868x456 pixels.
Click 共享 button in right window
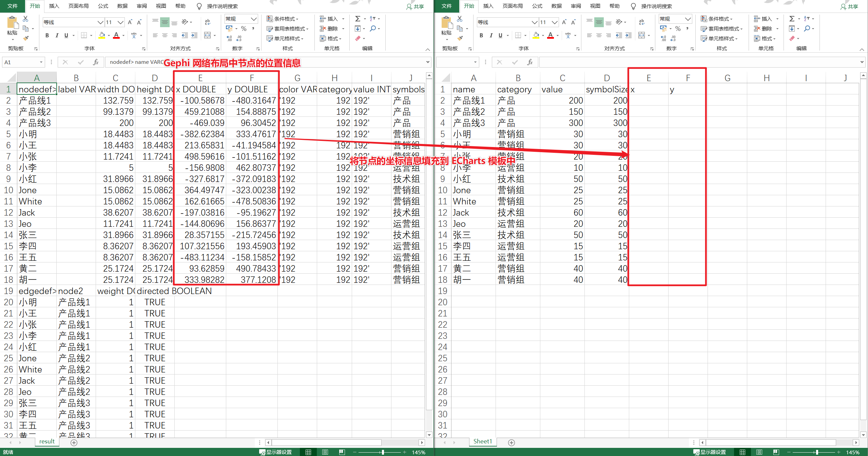(849, 6)
